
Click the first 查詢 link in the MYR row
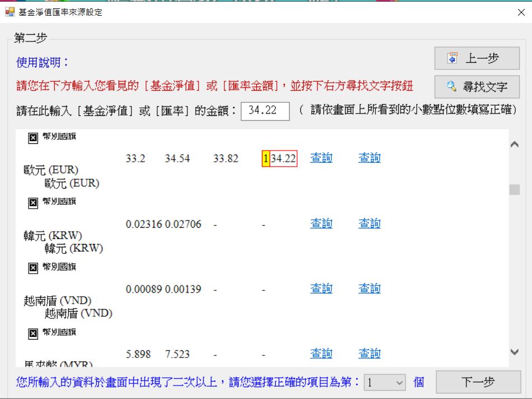321,354
